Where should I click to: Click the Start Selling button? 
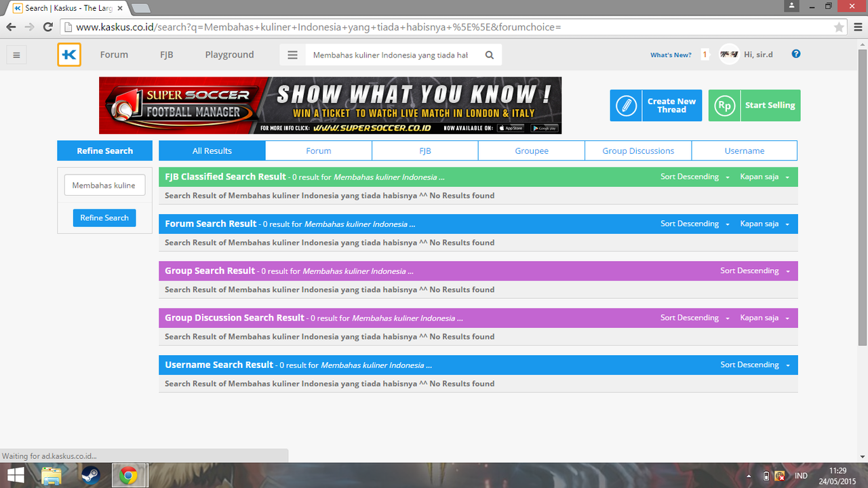(754, 106)
